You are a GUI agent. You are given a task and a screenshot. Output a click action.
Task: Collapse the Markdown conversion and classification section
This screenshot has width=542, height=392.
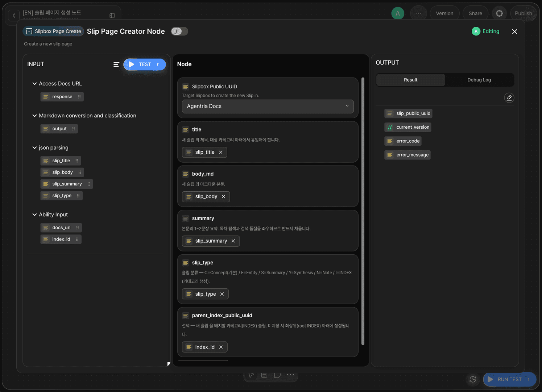(x=34, y=116)
